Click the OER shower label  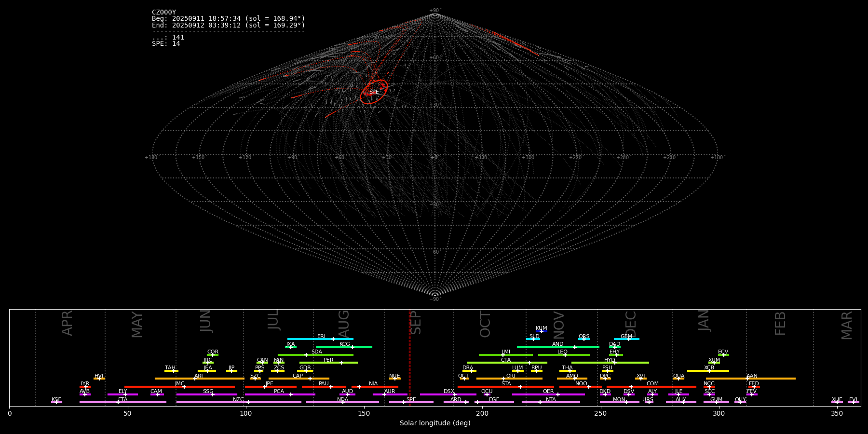[548, 391]
